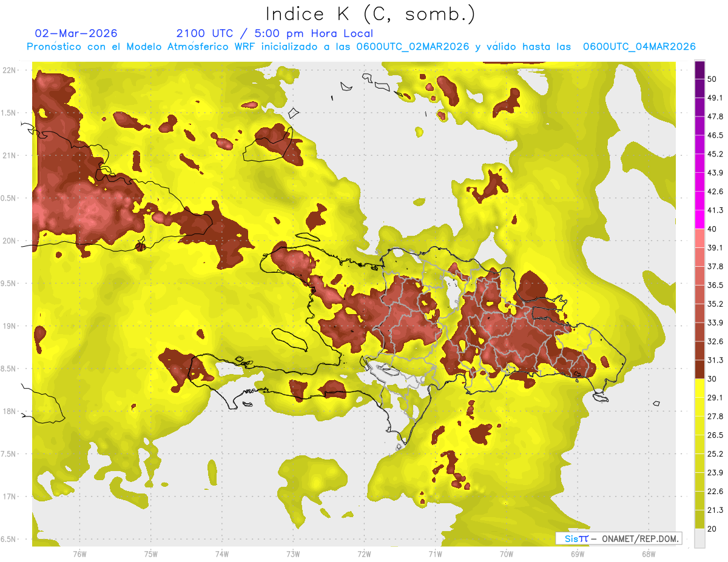Click the colorbar value '29.1'

coord(715,398)
